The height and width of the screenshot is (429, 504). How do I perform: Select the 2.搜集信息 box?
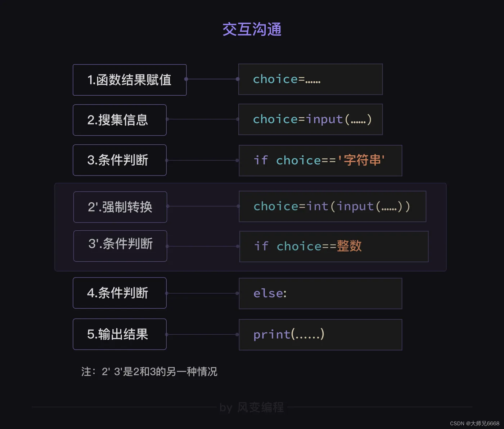pos(120,120)
